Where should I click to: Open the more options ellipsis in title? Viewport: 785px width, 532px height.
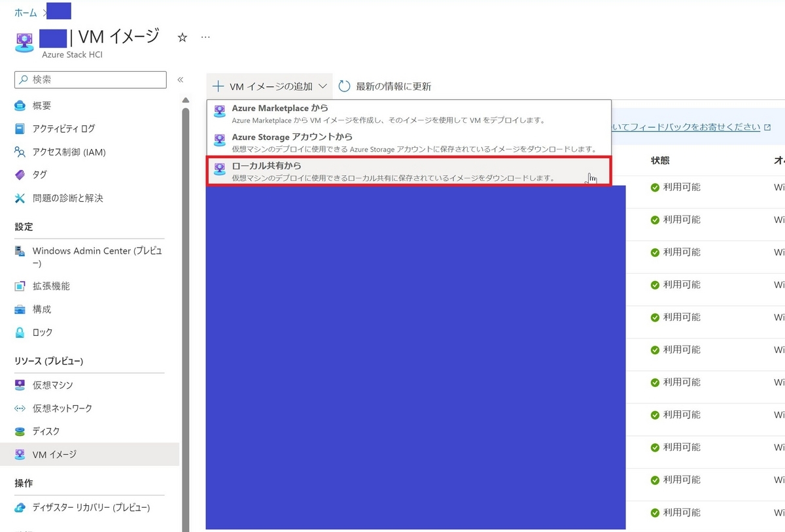point(205,37)
